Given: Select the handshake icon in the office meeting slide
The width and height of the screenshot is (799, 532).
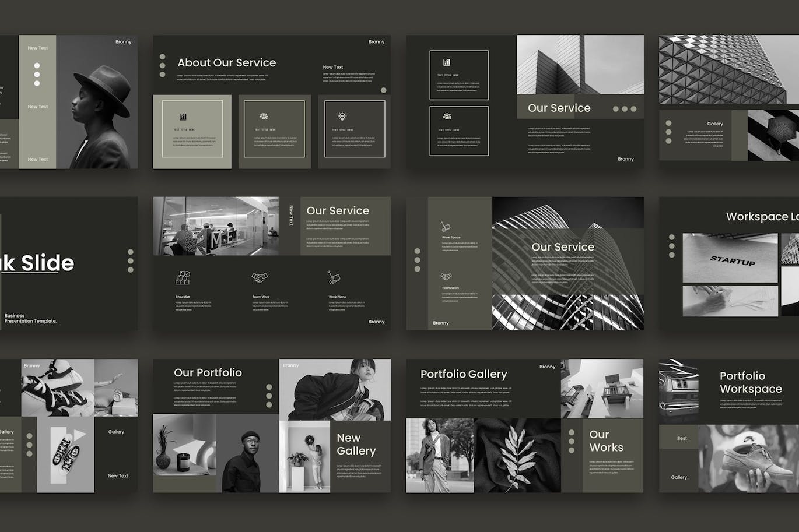Looking at the screenshot, I should 259,277.
